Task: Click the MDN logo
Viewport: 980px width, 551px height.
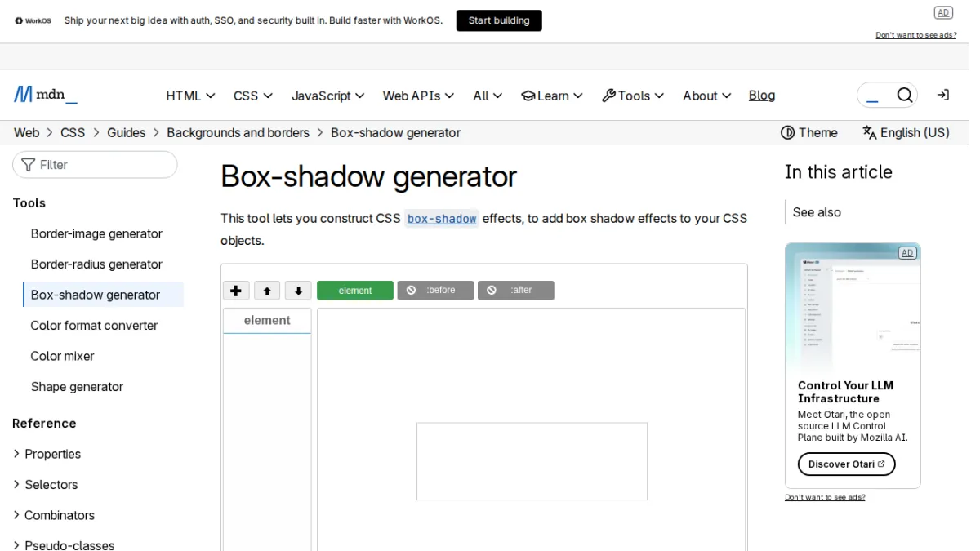Action: pos(46,95)
